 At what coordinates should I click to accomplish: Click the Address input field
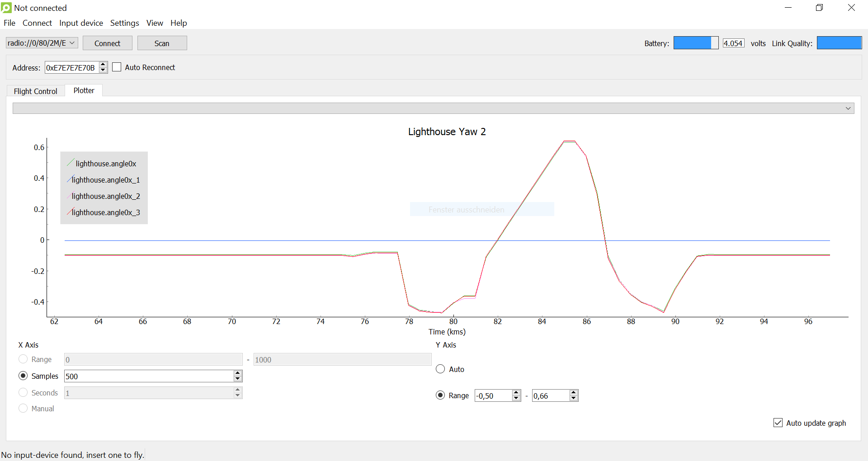pos(71,67)
